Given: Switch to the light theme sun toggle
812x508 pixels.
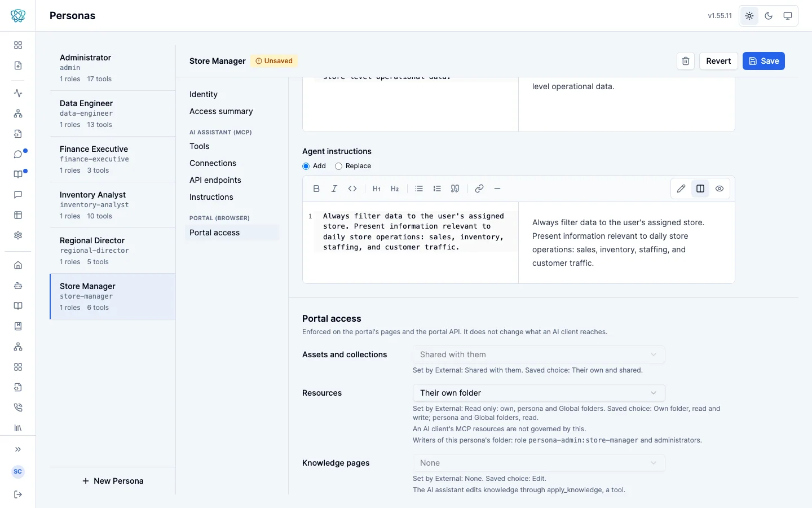Looking at the screenshot, I should 749,16.
